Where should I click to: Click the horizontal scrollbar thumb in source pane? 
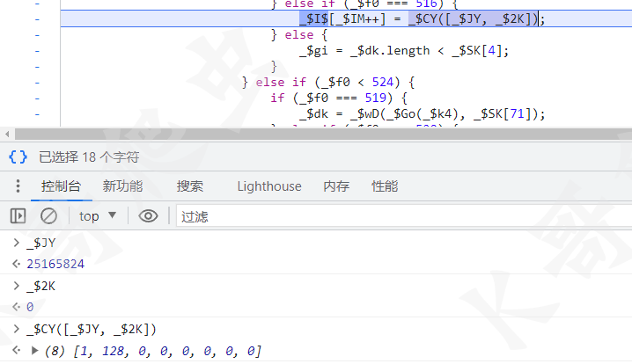[x=323, y=134]
